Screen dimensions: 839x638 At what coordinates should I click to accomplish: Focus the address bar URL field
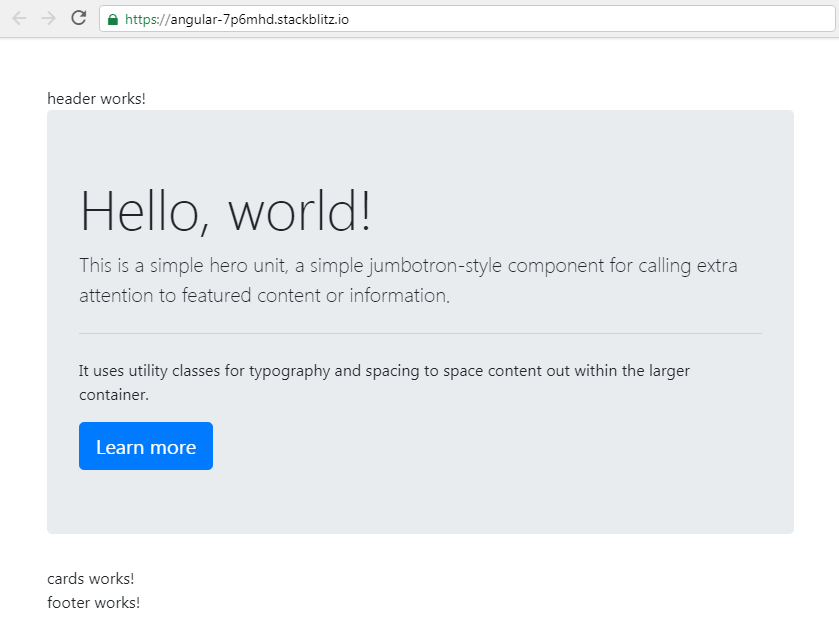[467, 19]
